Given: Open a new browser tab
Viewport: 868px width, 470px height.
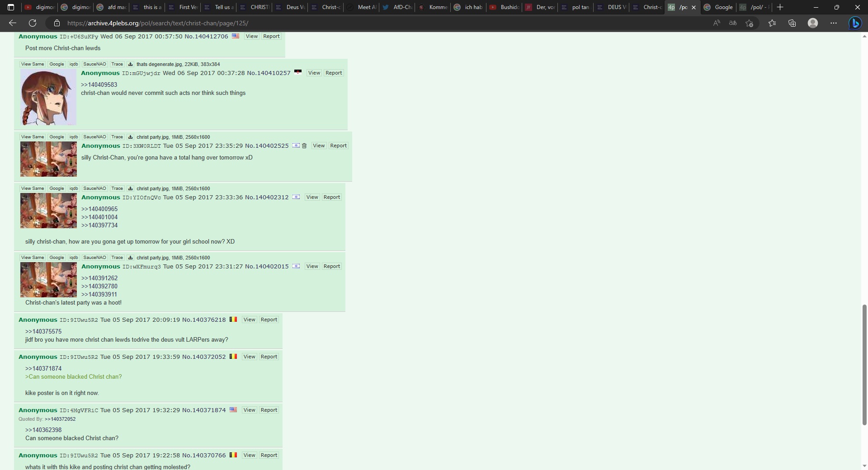Looking at the screenshot, I should click(780, 7).
